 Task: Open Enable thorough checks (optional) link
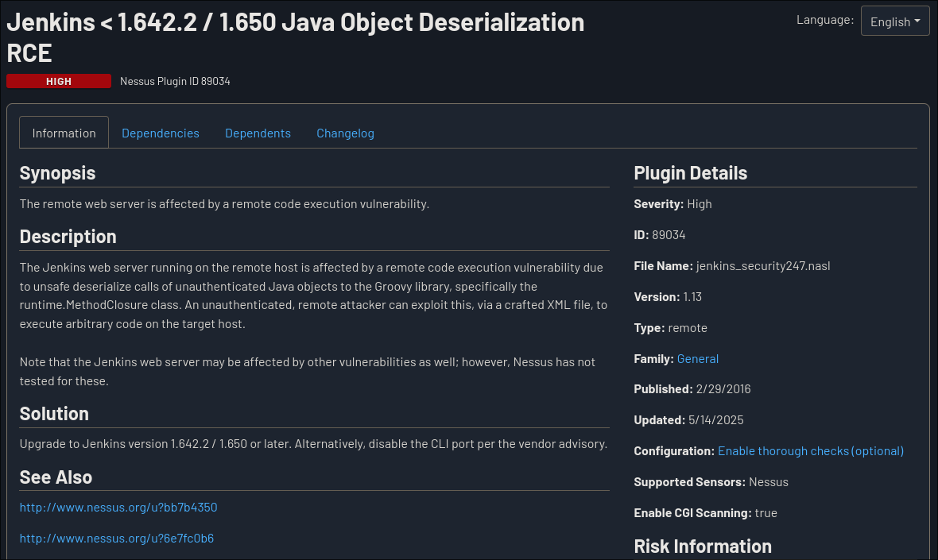tap(811, 450)
